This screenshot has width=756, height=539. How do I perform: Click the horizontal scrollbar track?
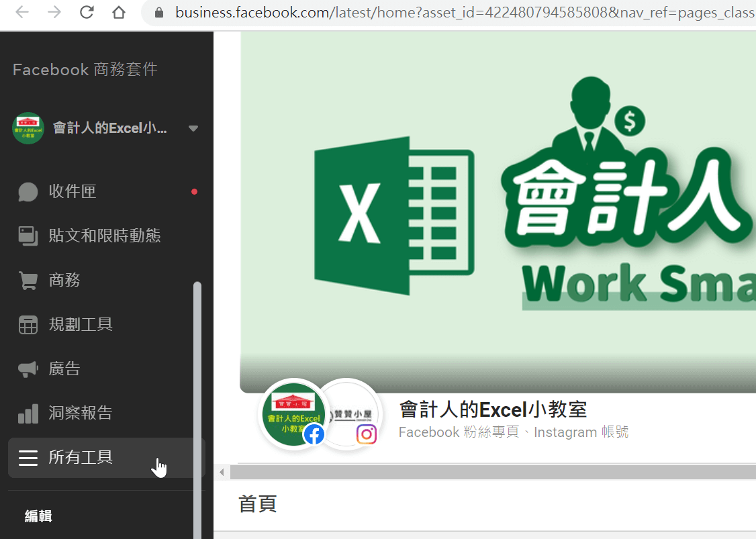[x=493, y=472]
